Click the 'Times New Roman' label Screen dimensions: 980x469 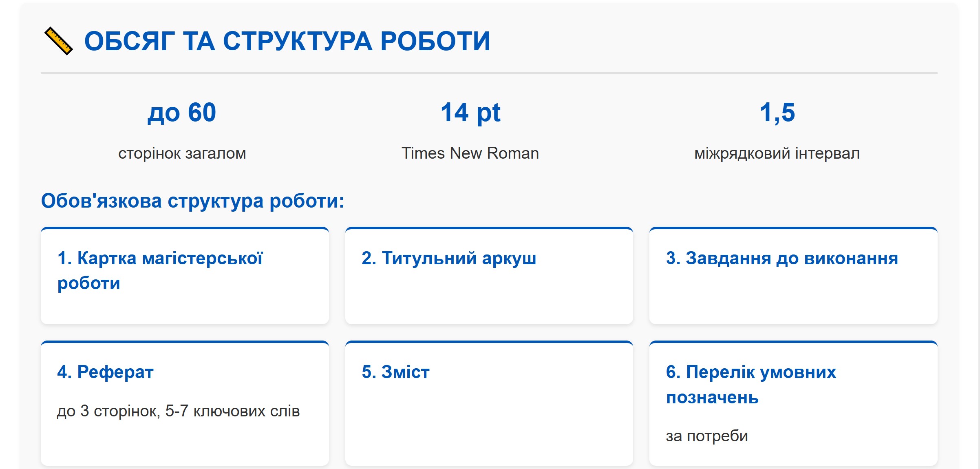(x=470, y=153)
